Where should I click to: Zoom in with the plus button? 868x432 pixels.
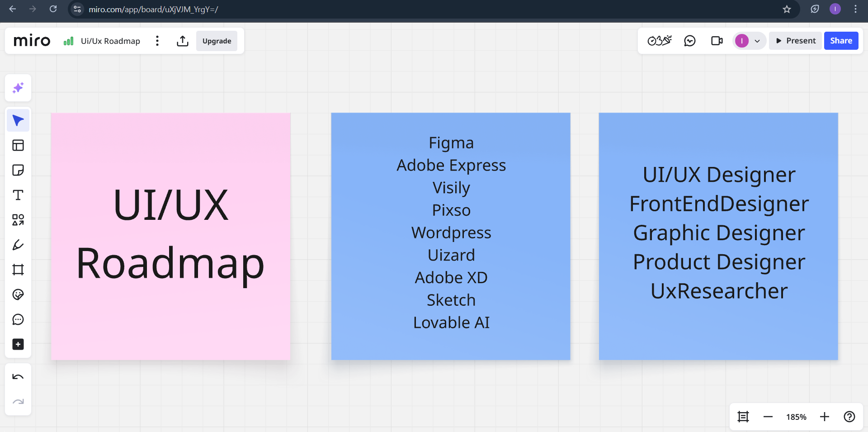[825, 417]
